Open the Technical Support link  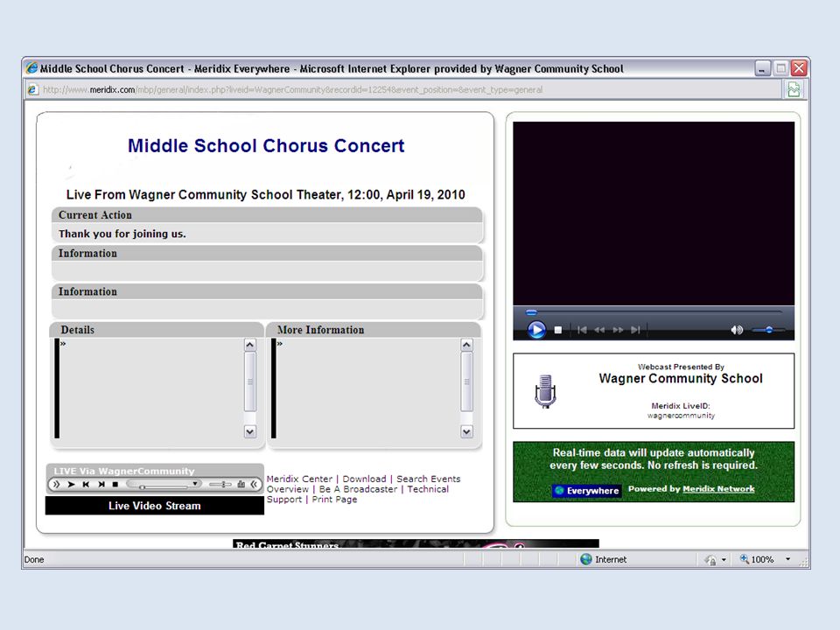click(x=428, y=489)
